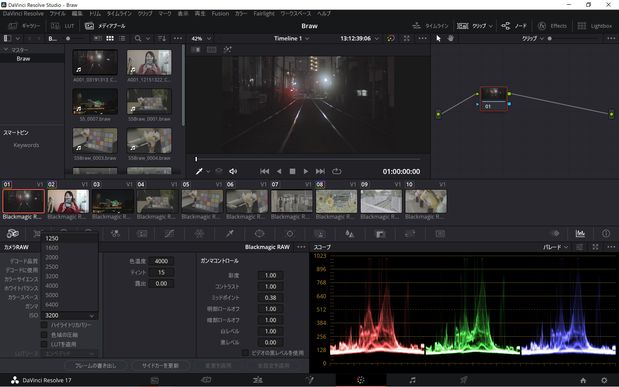The width and height of the screenshot is (619, 387).
Task: Choose ISO 1250 from the list
Action: [69, 238]
